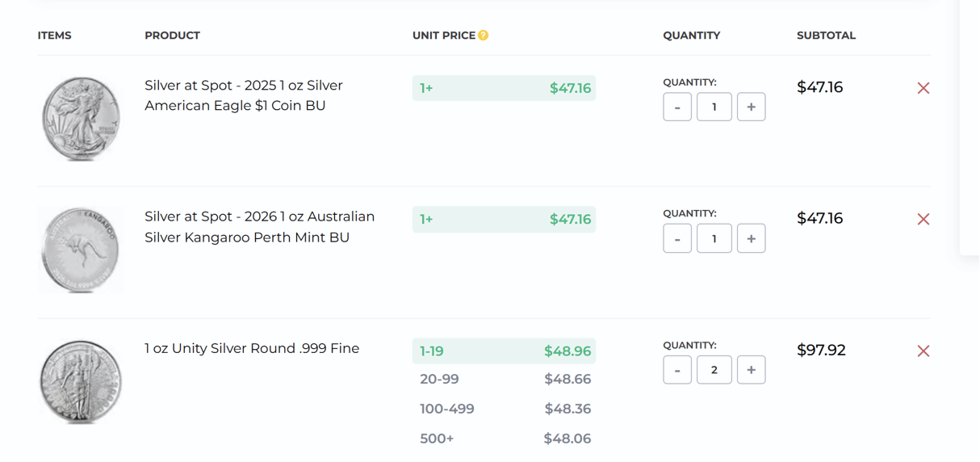Open the Silver American Eagle coin image
Screen dimensions: 980x462
[81, 118]
